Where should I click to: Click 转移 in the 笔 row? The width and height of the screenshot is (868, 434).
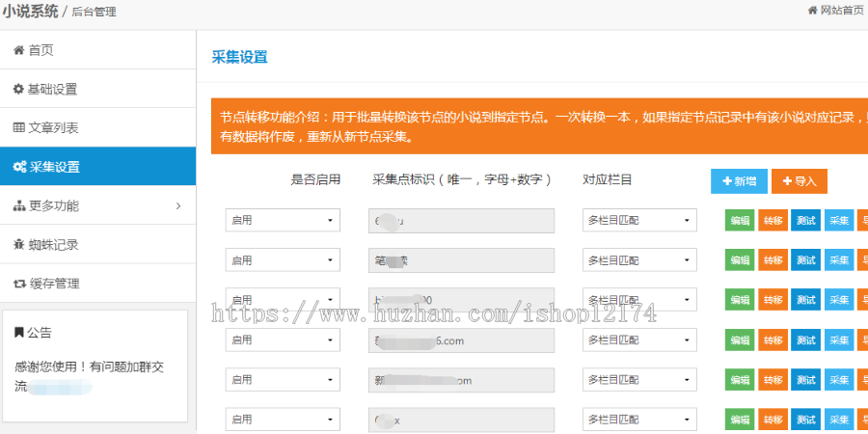click(x=773, y=260)
